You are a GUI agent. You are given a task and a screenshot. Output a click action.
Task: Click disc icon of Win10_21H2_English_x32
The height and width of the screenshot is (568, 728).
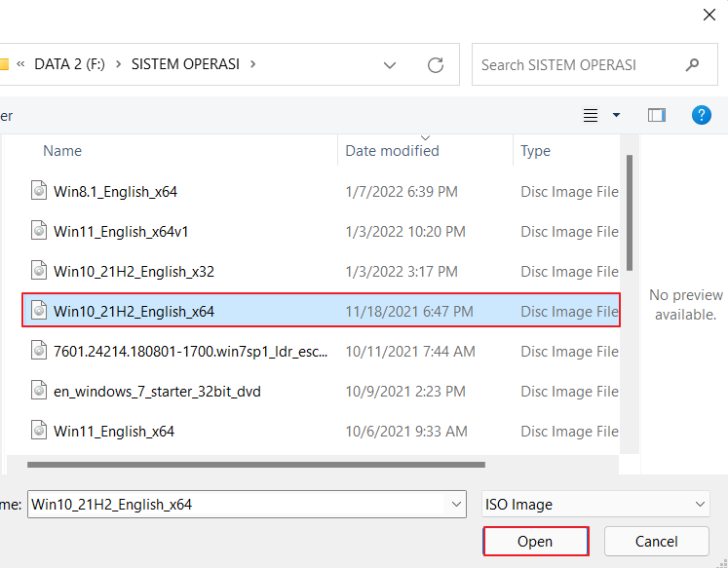tap(39, 270)
